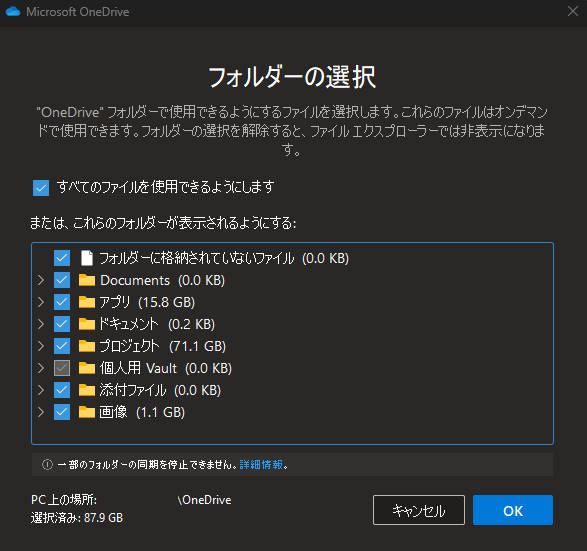The height and width of the screenshot is (551, 587).
Task: Expand the ドキュメント folder tree
Action: [x=41, y=324]
